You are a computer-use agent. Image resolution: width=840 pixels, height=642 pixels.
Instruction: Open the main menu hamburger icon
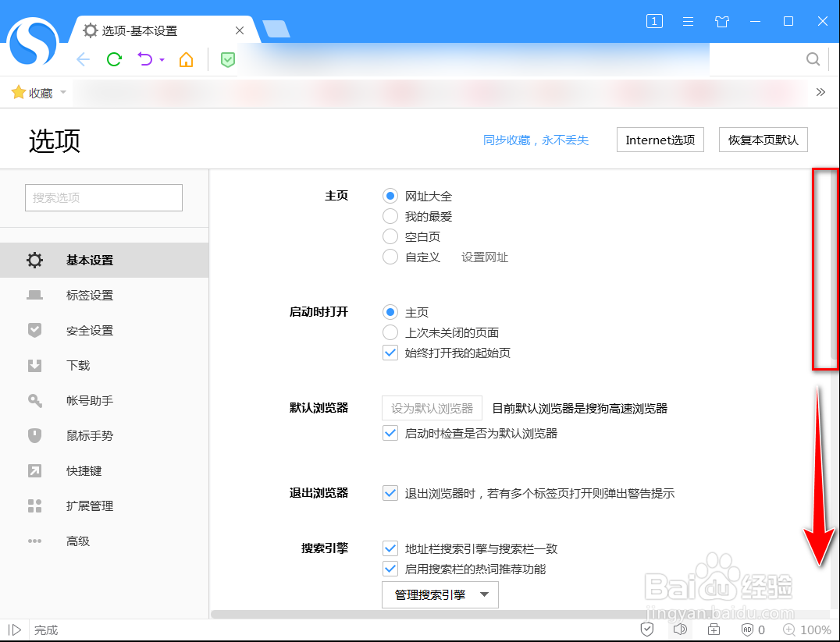689,21
